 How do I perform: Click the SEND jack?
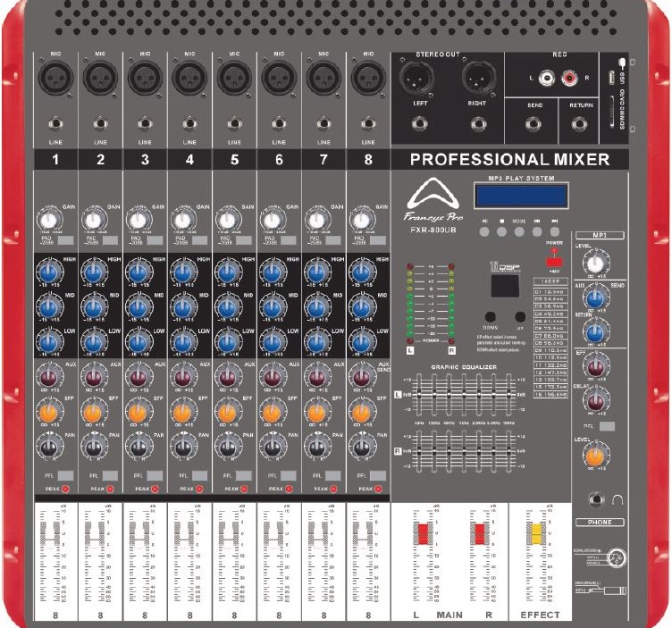tap(533, 124)
